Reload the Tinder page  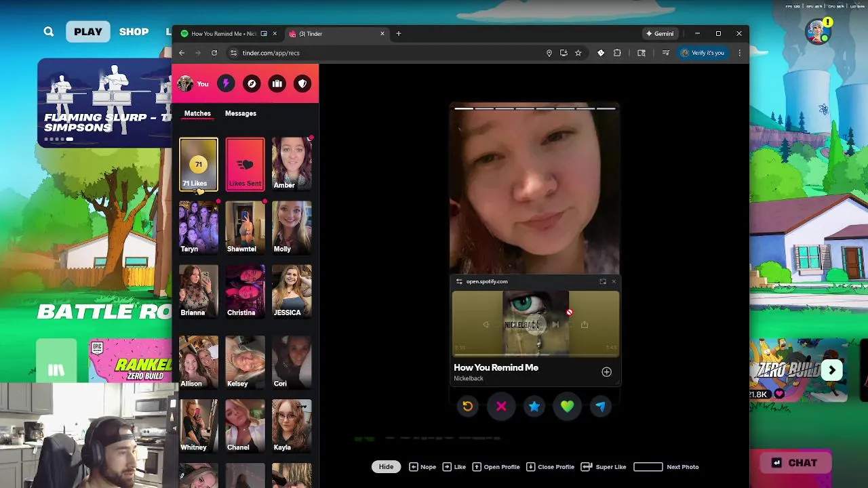pyautogui.click(x=214, y=53)
